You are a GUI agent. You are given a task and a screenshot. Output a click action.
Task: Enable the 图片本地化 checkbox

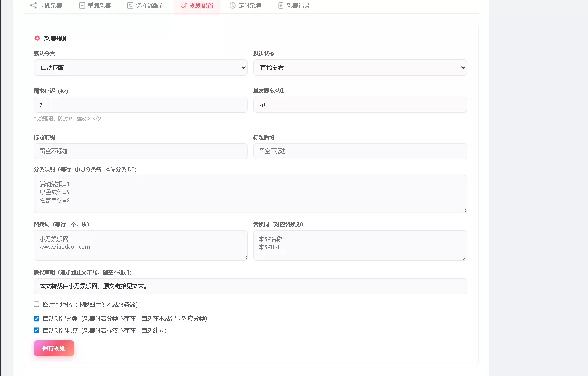[36, 304]
